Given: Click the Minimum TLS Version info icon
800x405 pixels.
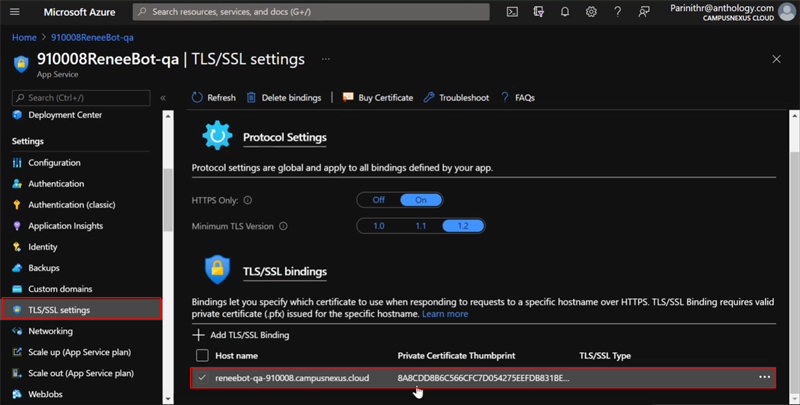Looking at the screenshot, I should [283, 226].
